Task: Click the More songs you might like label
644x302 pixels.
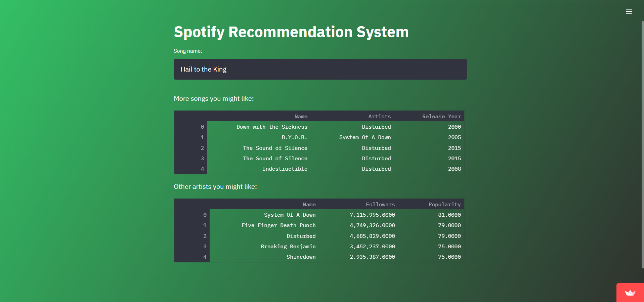Action: (x=214, y=98)
